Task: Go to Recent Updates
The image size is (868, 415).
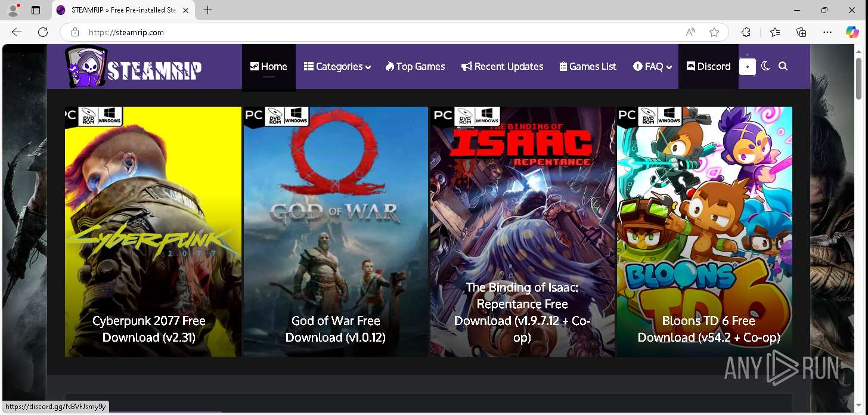Action: pos(503,67)
